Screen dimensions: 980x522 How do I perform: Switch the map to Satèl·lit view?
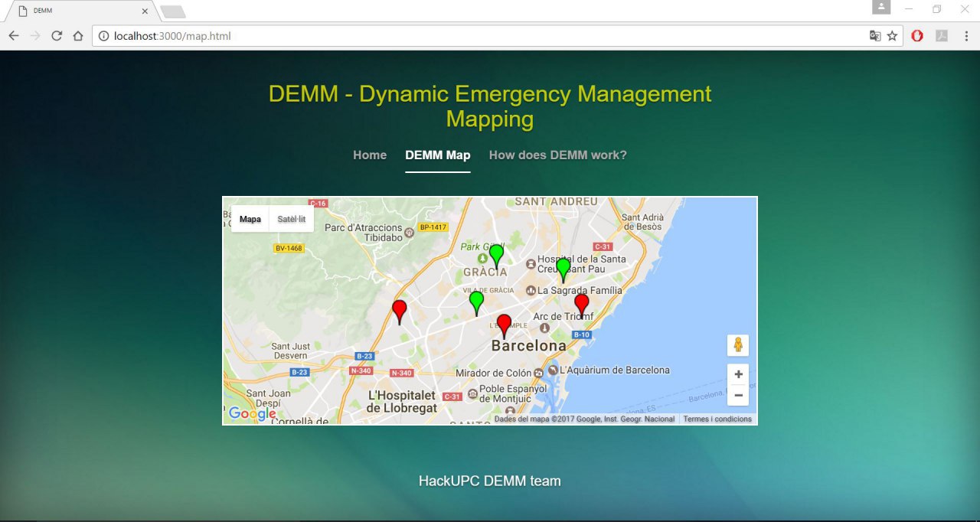pos(292,219)
